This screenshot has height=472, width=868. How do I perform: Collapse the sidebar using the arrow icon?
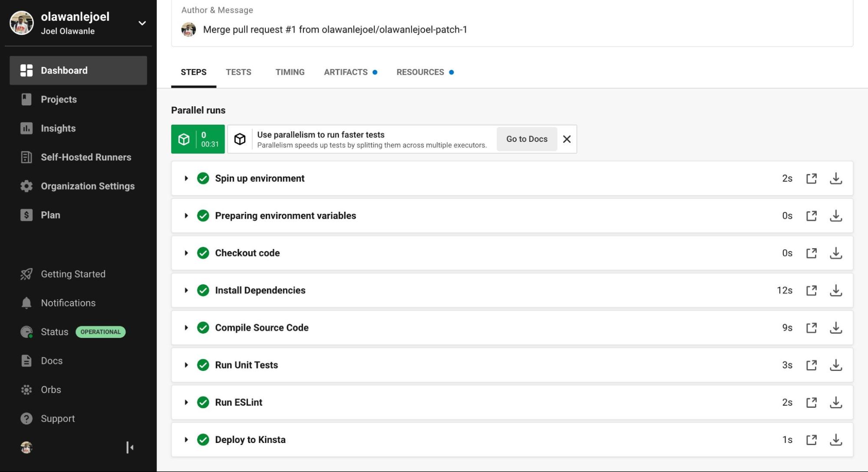(x=129, y=447)
